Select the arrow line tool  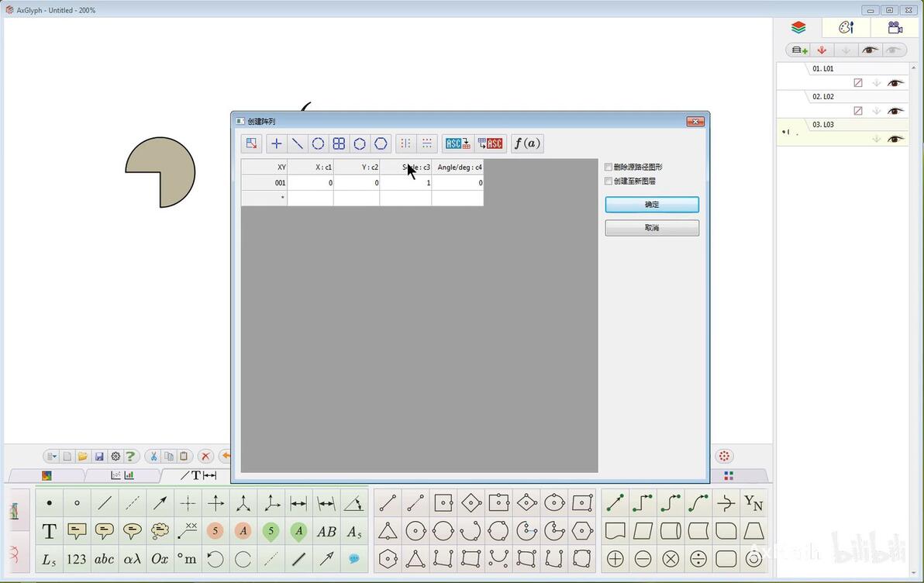[x=160, y=503]
